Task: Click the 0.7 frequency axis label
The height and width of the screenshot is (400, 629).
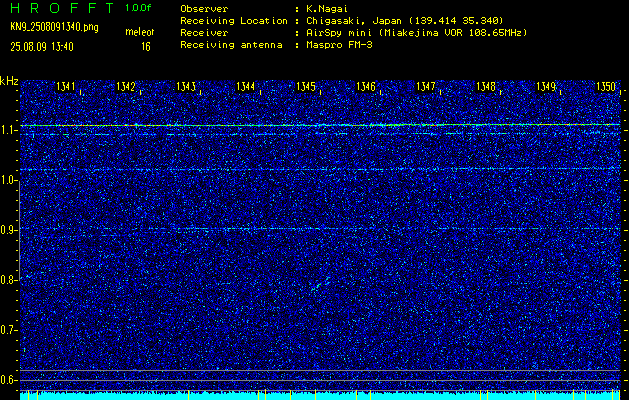Action: (8, 330)
